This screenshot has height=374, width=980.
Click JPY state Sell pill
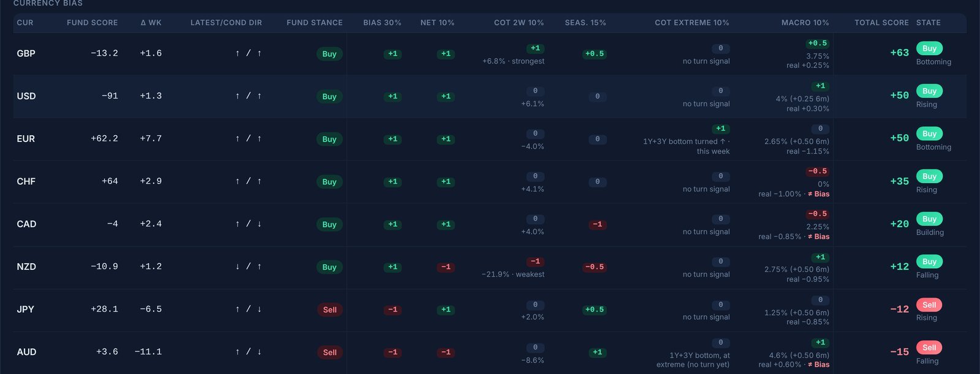coord(929,305)
